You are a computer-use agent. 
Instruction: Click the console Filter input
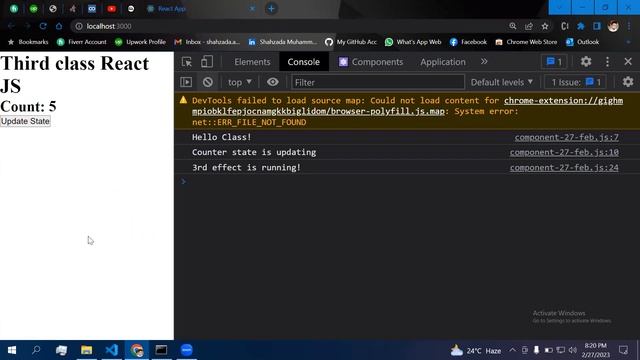378,82
